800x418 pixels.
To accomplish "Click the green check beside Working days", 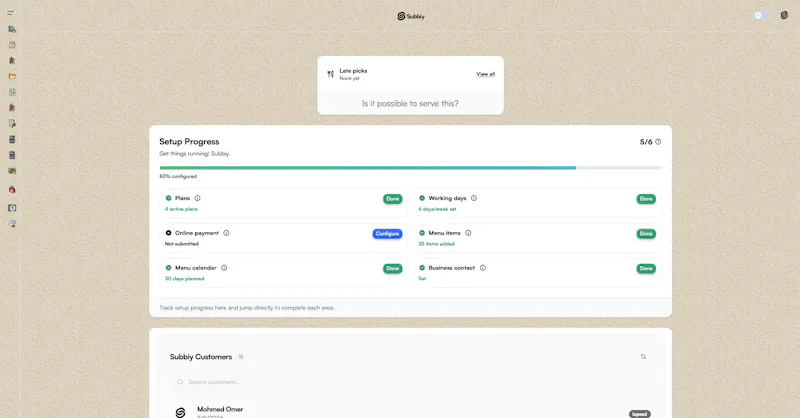I will tap(422, 198).
